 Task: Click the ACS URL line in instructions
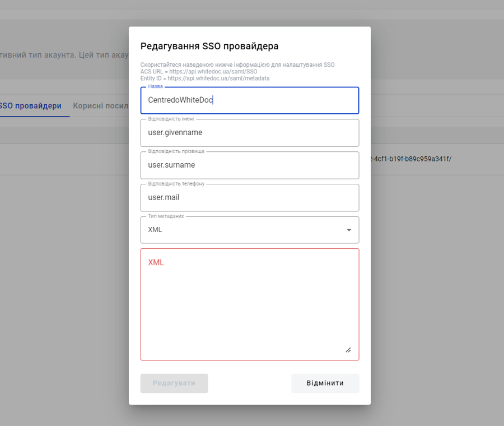tap(199, 72)
